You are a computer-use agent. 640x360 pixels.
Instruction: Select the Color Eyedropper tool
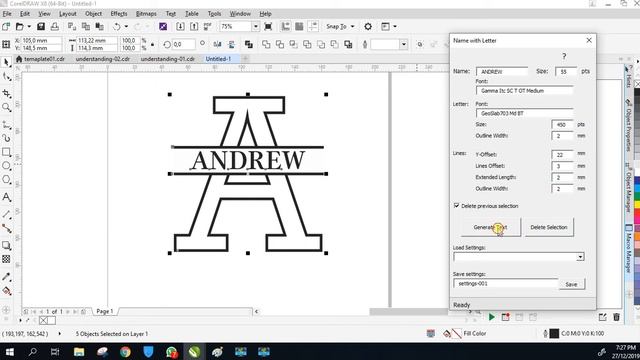coord(6,277)
